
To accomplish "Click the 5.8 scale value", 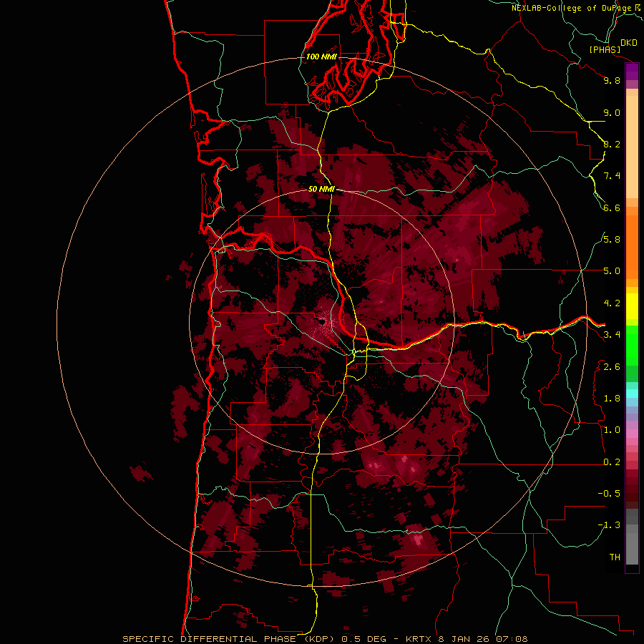I will coord(612,240).
